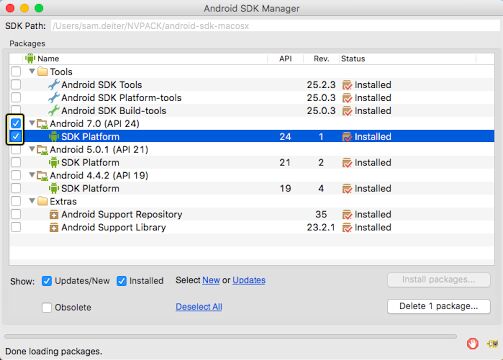This screenshot has height=360, width=503.
Task: Uncheck the Android 7.0 (API 24) checkbox
Action: click(x=16, y=123)
